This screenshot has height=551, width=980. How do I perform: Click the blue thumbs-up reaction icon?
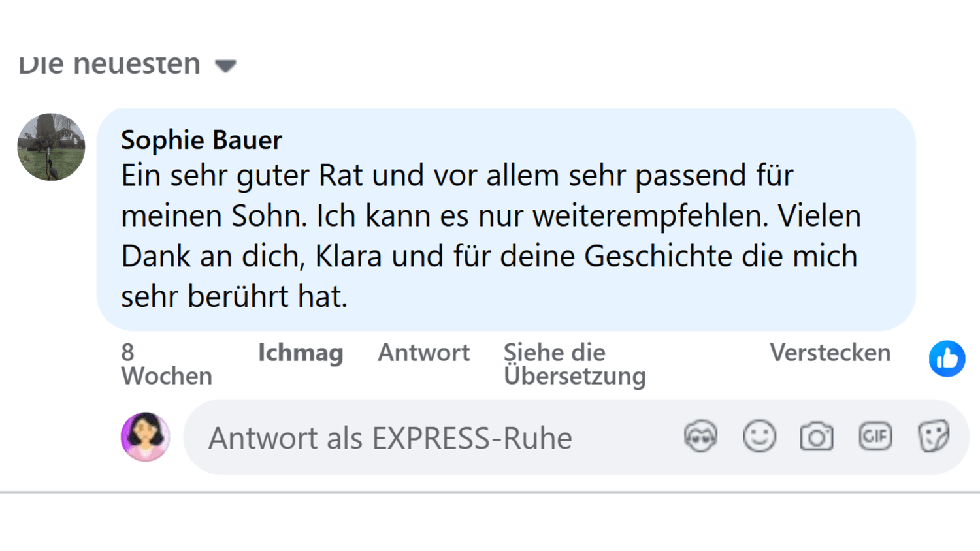947,358
